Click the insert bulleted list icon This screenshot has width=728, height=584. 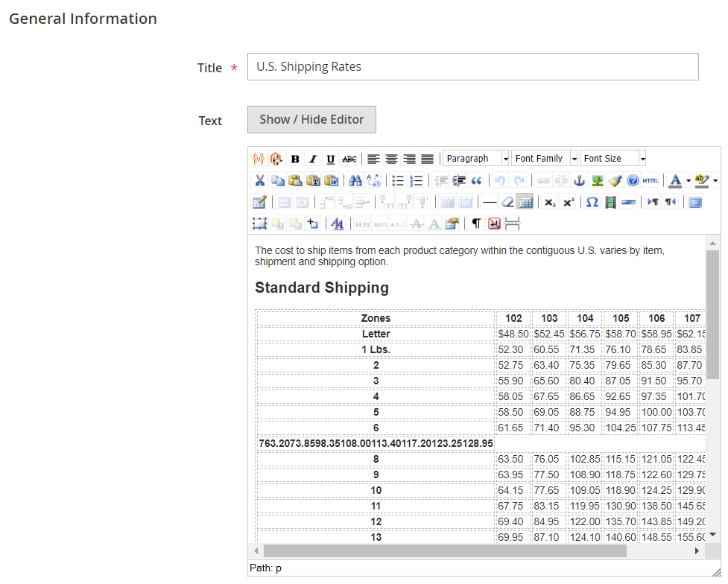[398, 180]
